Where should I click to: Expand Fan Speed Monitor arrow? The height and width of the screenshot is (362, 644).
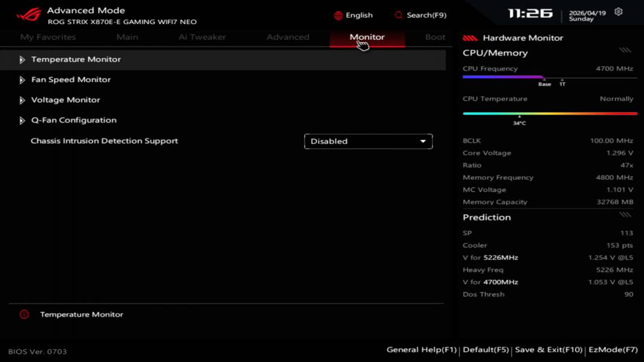22,80
